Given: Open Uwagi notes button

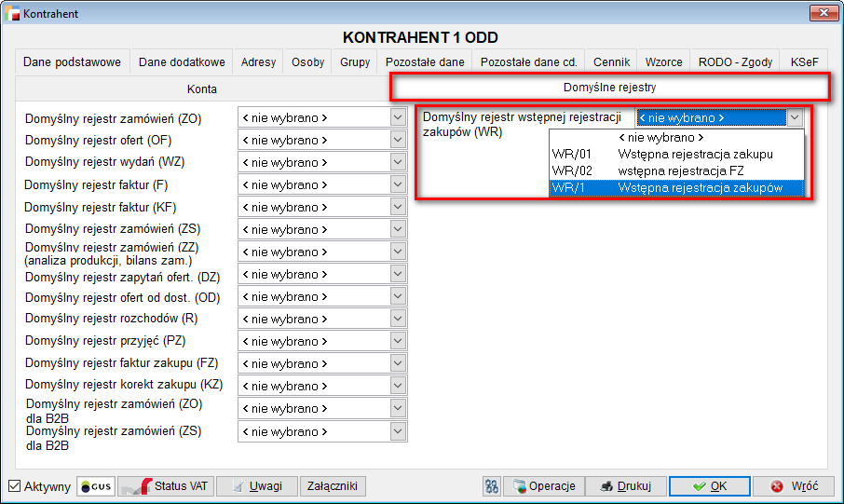Looking at the screenshot, I should [x=256, y=486].
